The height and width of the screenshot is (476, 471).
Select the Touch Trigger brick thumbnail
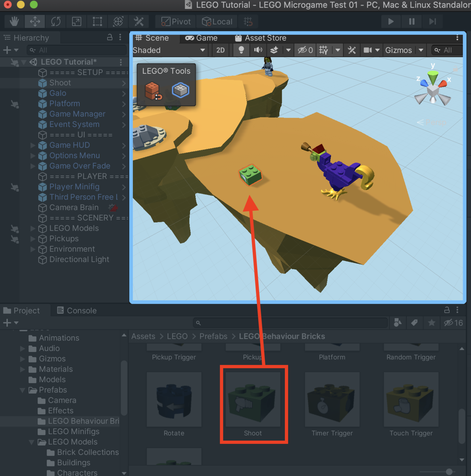(x=411, y=399)
